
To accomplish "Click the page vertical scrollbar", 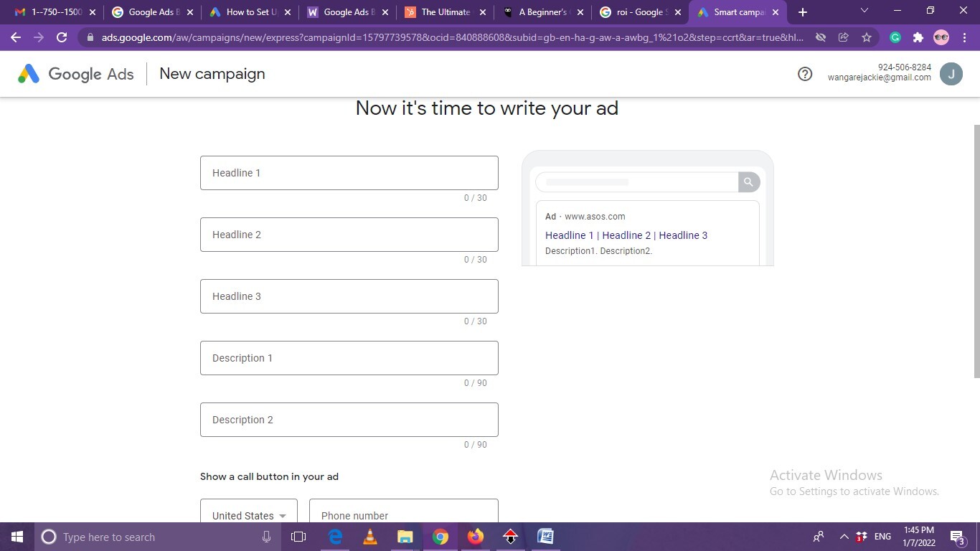I will pyautogui.click(x=975, y=251).
